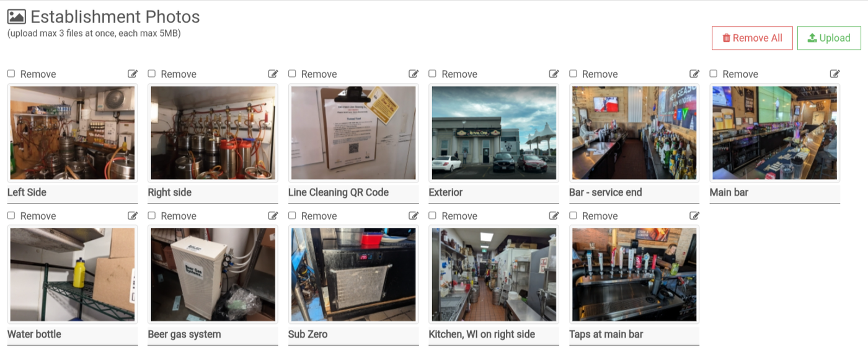The image size is (868, 355).
Task: Open edit icon for Line Cleaning QR Code
Action: coord(414,74)
